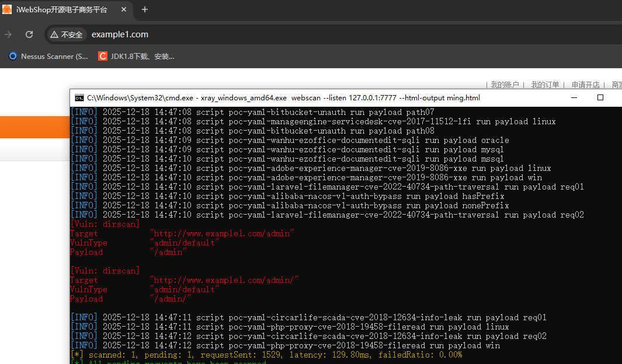Click the adobe-experience-manager payload win line
Viewport: 622px width, 364px height.
point(306,177)
